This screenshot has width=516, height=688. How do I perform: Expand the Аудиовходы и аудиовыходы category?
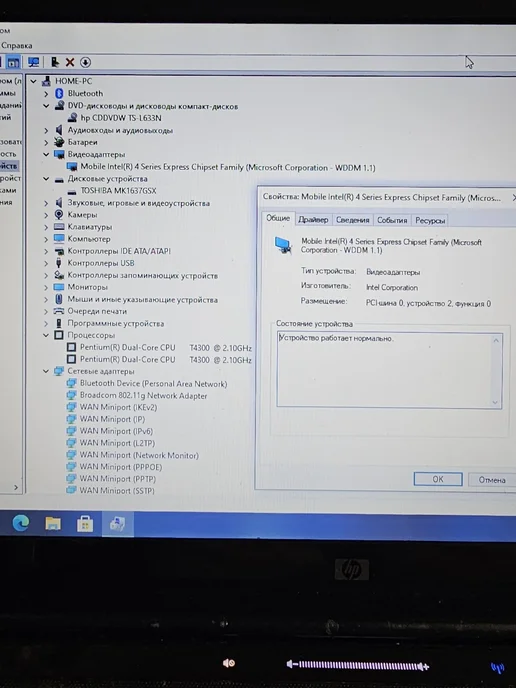coord(46,130)
